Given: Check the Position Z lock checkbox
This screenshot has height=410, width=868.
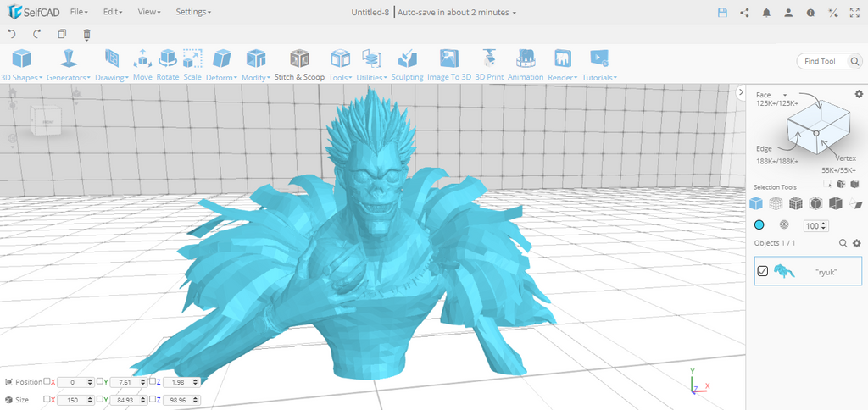Looking at the screenshot, I should pyautogui.click(x=153, y=381).
